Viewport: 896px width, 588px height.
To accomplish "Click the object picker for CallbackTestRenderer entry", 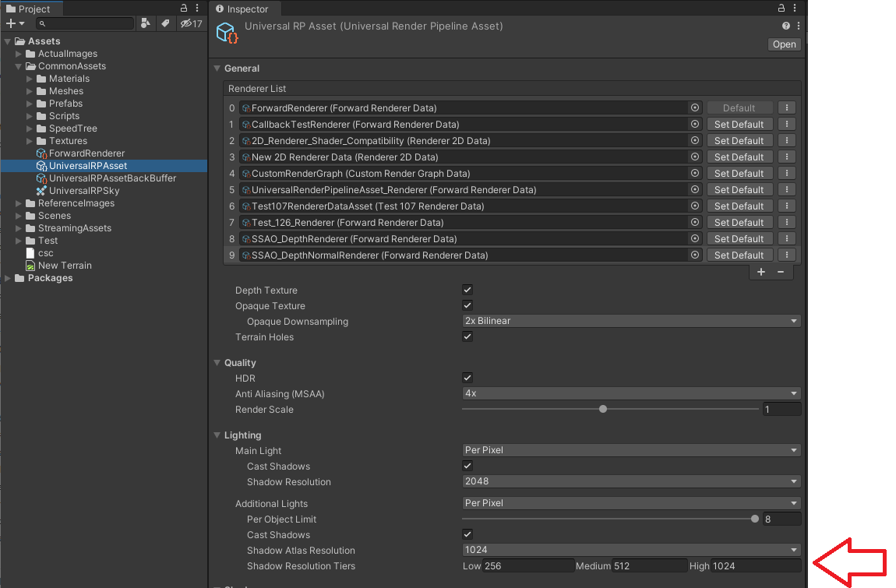I will point(695,124).
